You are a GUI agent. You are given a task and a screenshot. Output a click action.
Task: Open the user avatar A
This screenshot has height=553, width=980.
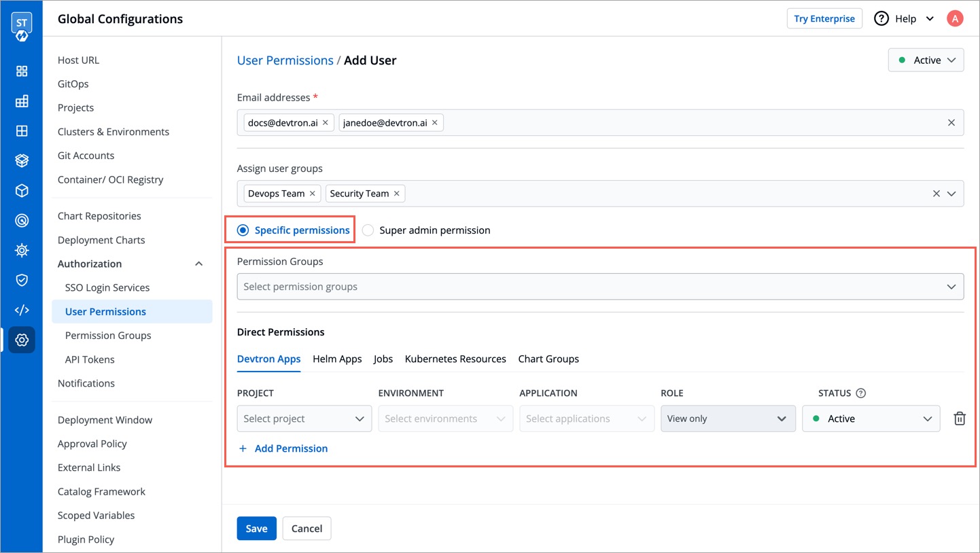(955, 19)
